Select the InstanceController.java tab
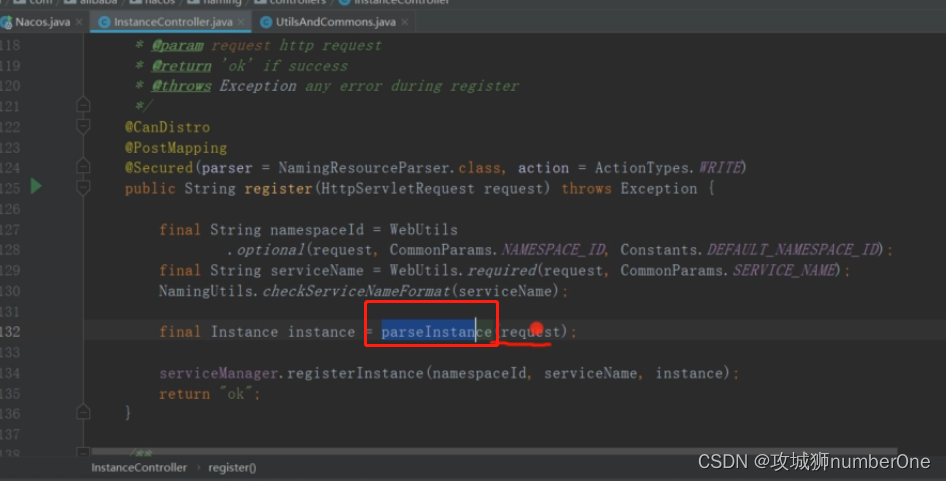The width and height of the screenshot is (946, 481). [x=173, y=22]
